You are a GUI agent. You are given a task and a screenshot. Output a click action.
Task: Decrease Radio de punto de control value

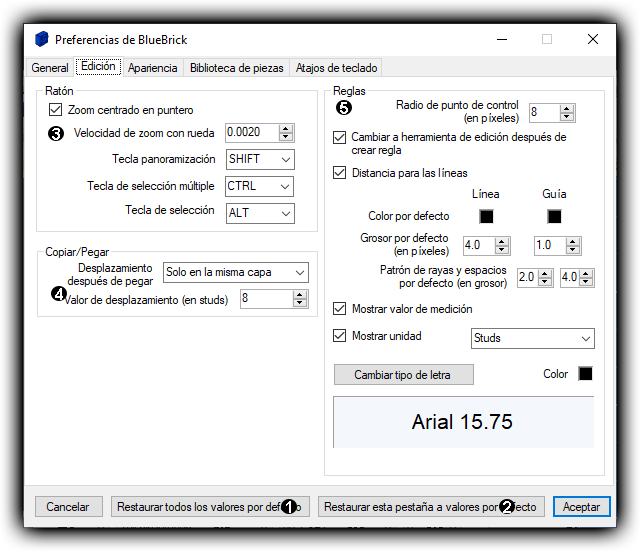(567, 117)
